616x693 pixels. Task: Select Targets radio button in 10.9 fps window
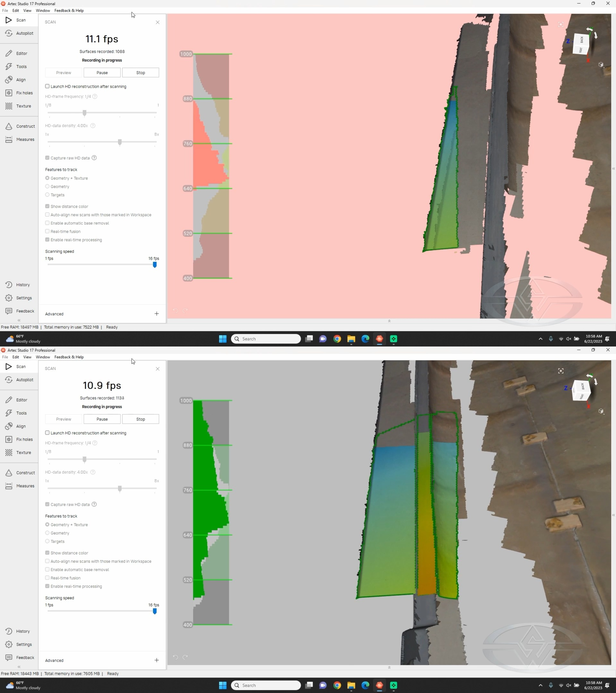pos(48,541)
